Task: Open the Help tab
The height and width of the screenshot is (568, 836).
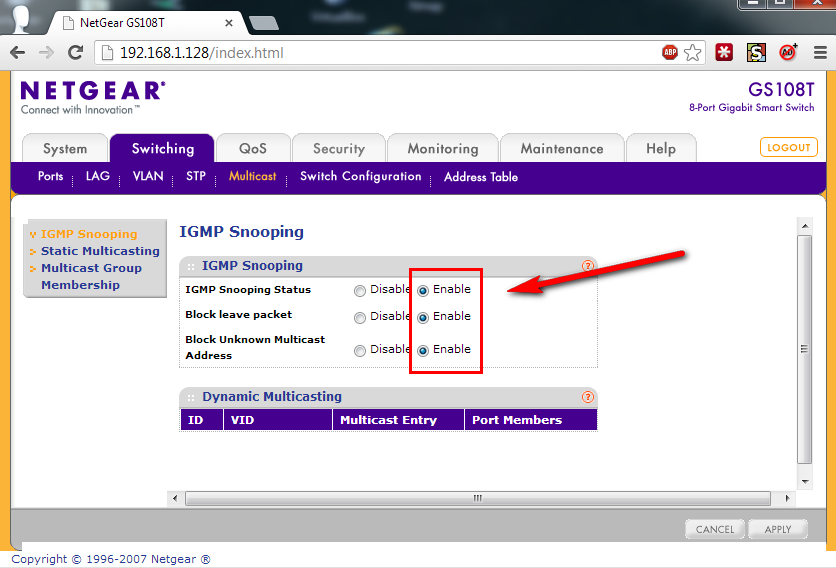Action: pyautogui.click(x=661, y=148)
